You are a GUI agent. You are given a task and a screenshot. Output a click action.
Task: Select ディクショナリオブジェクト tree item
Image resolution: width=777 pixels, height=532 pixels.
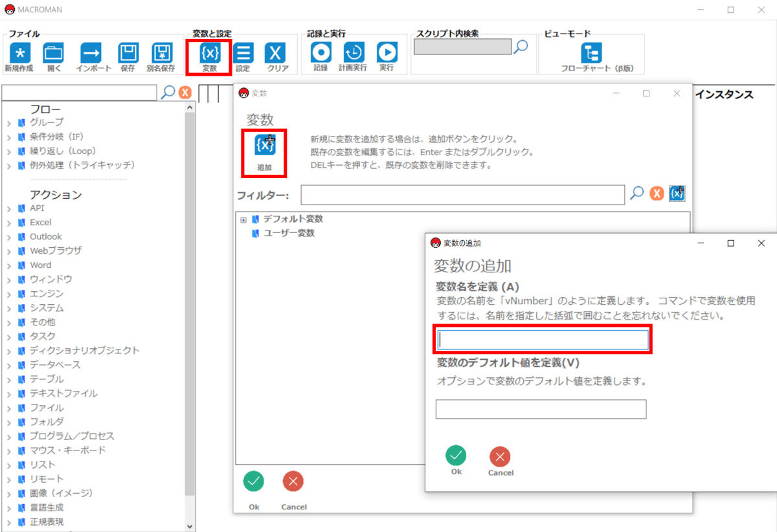click(84, 350)
